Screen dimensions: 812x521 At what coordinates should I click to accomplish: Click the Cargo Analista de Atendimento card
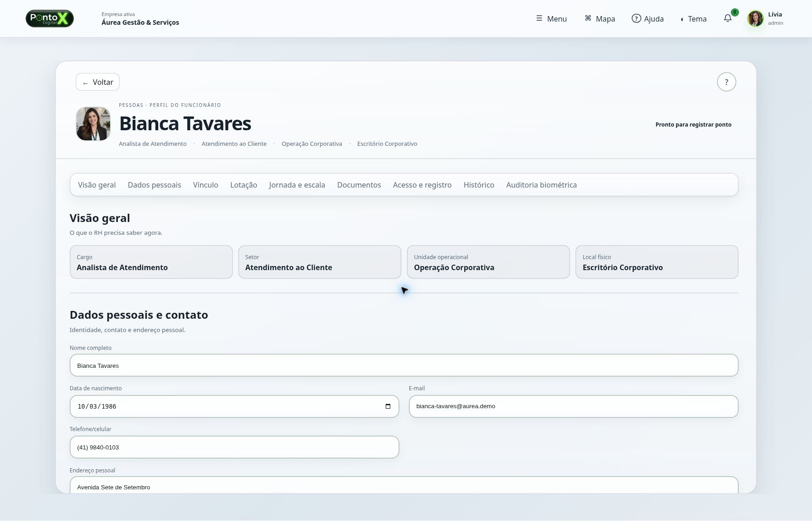(151, 262)
